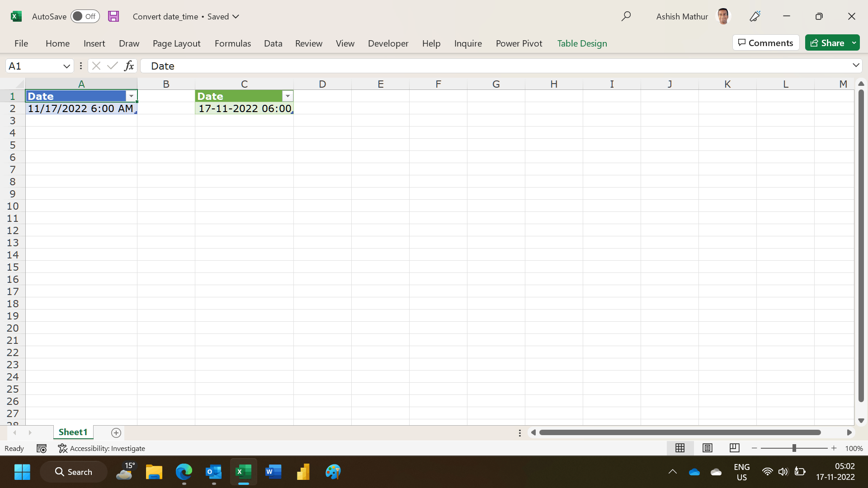Image resolution: width=868 pixels, height=488 pixels.
Task: Open filter dropdown in green Date header
Action: [x=288, y=96]
